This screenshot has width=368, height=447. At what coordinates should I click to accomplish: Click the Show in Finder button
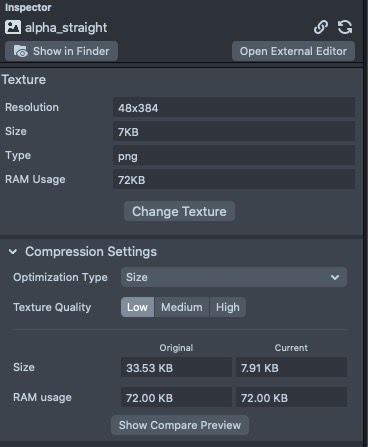61,51
